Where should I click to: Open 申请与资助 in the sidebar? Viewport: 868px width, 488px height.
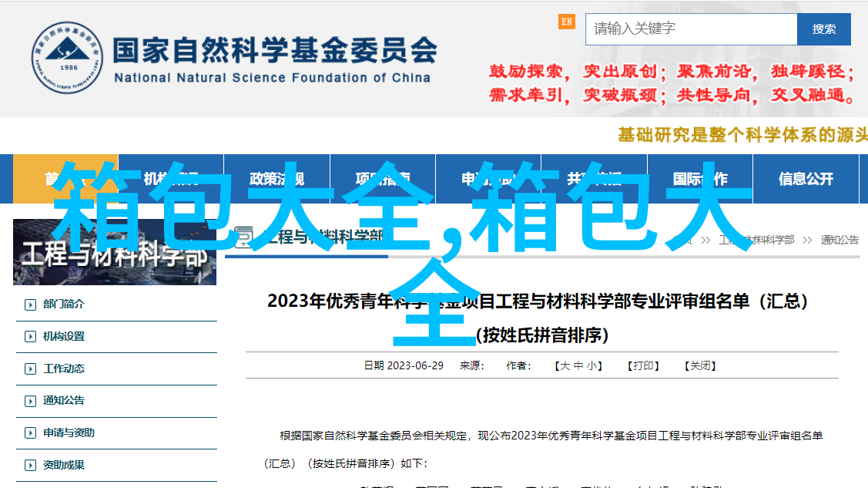pyautogui.click(x=69, y=432)
